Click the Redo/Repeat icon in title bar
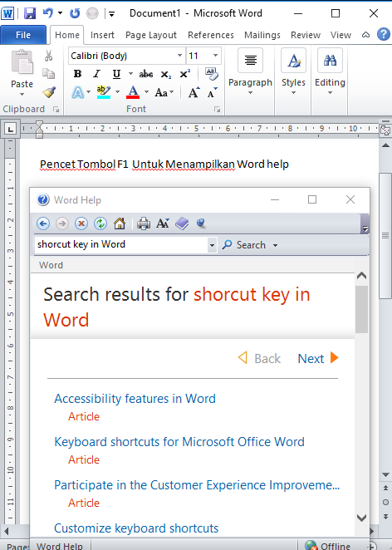 tap(75, 13)
